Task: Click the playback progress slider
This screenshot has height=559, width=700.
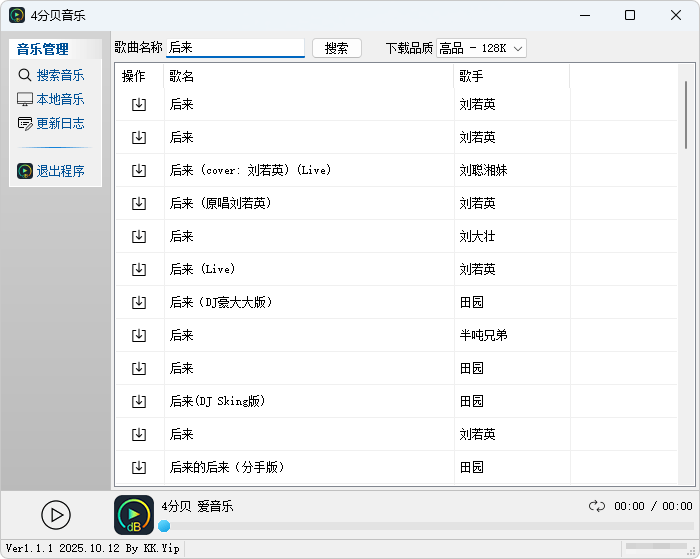Action: (425, 526)
